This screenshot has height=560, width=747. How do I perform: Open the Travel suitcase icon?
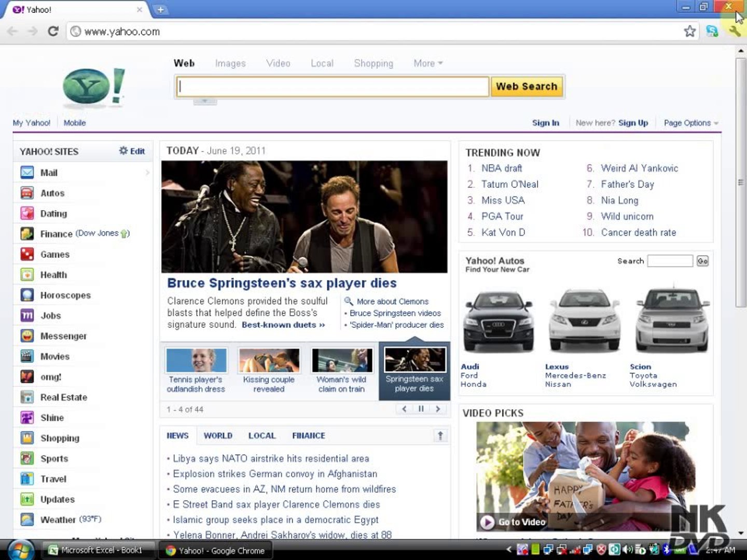[x=27, y=479]
